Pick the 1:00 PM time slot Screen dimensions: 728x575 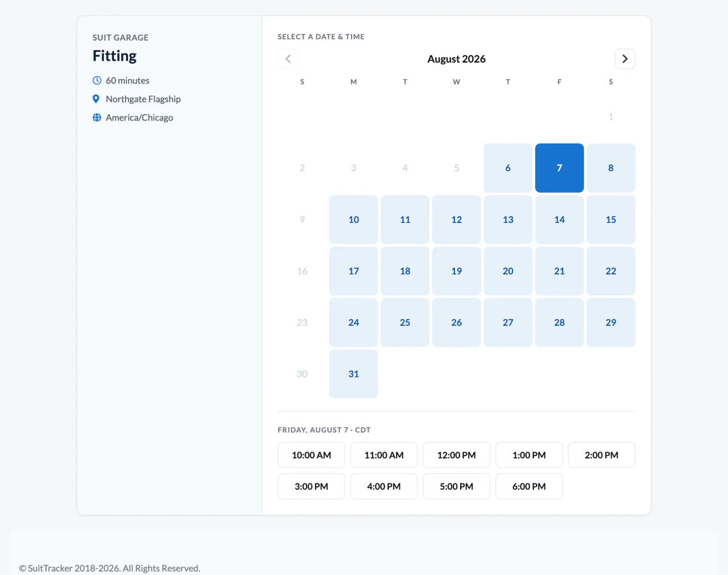[529, 455]
